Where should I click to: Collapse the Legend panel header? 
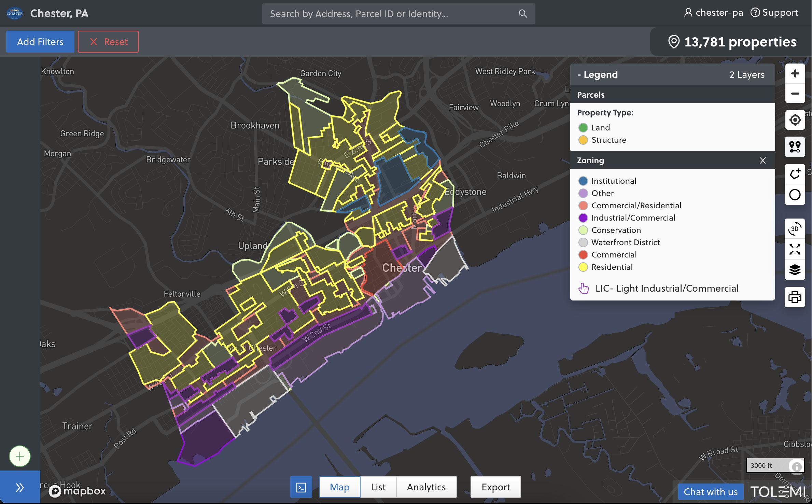[598, 74]
